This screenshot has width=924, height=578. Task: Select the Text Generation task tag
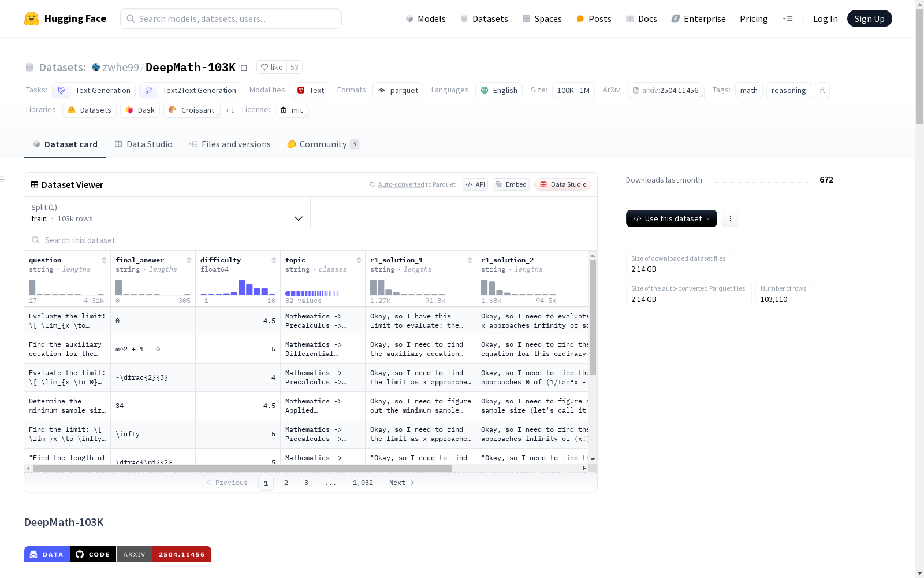94,90
